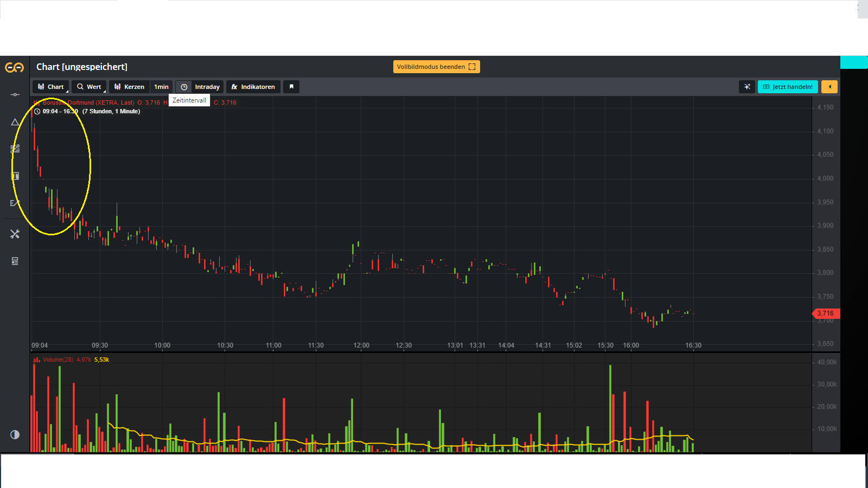This screenshot has height=488, width=868.
Task: Click the 30,00k volume axis label
Action: point(827,384)
